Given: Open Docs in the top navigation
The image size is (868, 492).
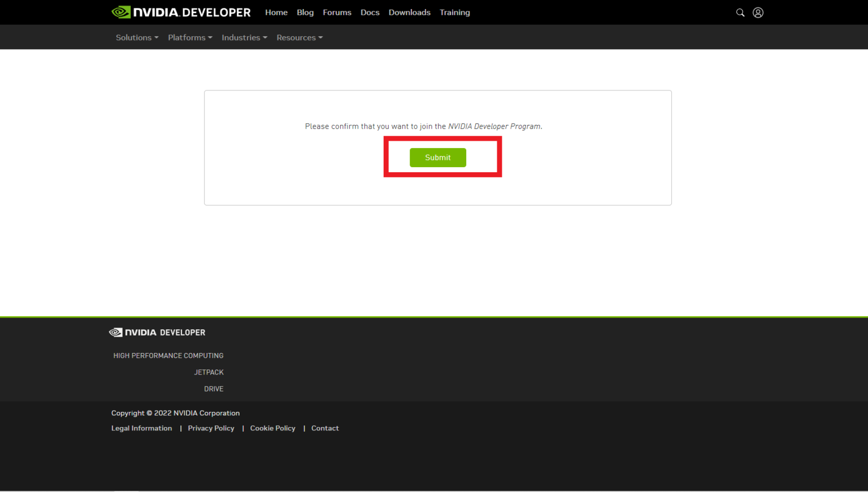Looking at the screenshot, I should [x=370, y=12].
